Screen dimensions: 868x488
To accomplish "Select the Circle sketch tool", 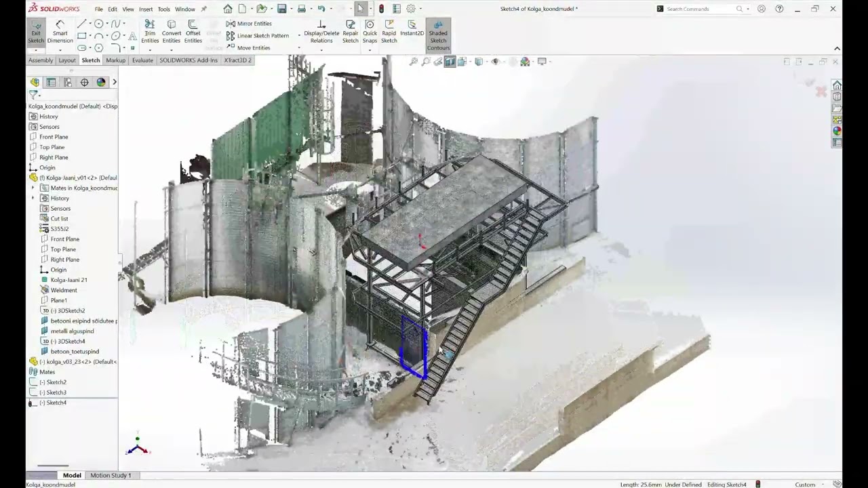I will tap(98, 24).
